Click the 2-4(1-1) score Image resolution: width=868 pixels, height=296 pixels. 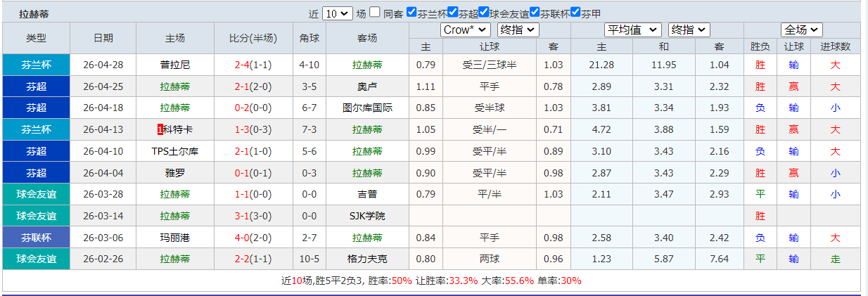click(253, 65)
